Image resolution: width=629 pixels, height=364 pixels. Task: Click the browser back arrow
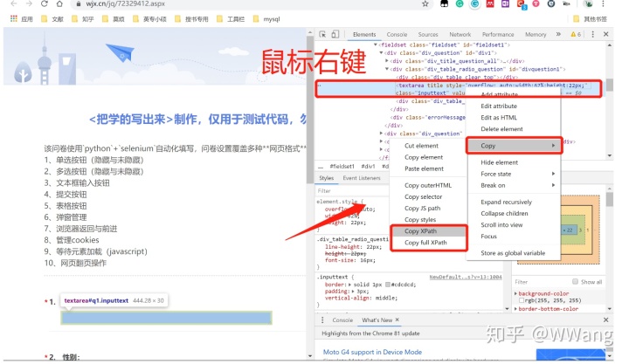(14, 3)
